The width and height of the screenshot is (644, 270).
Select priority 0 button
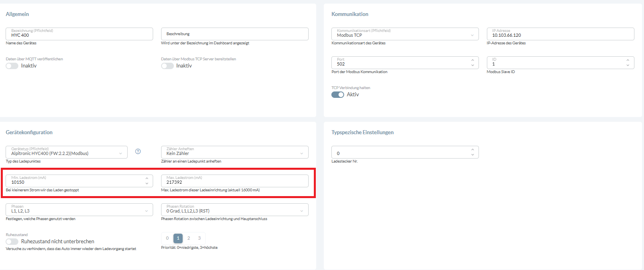click(167, 238)
